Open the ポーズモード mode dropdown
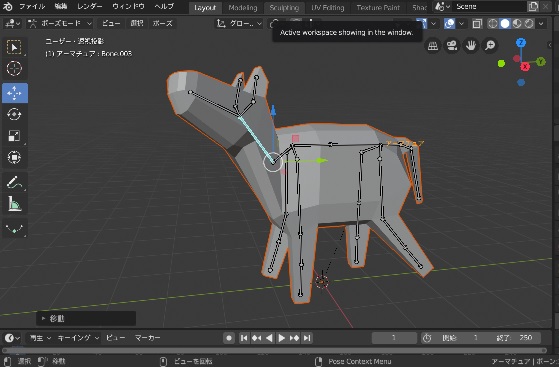 60,24
